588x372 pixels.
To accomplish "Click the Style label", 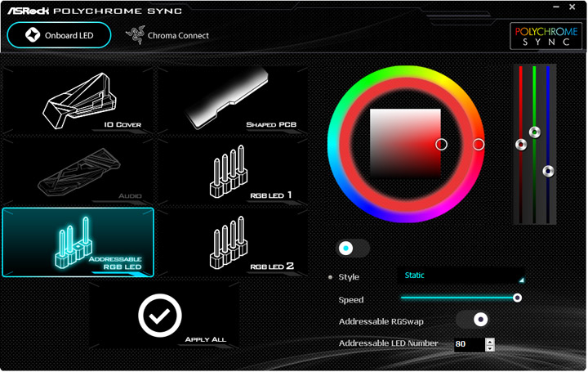I will point(349,277).
